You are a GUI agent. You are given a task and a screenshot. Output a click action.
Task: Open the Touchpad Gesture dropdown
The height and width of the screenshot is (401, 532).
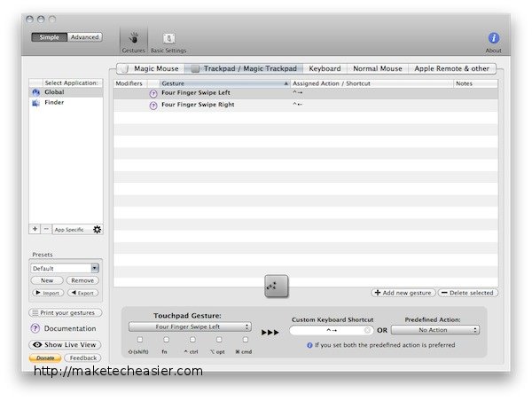coord(190,326)
